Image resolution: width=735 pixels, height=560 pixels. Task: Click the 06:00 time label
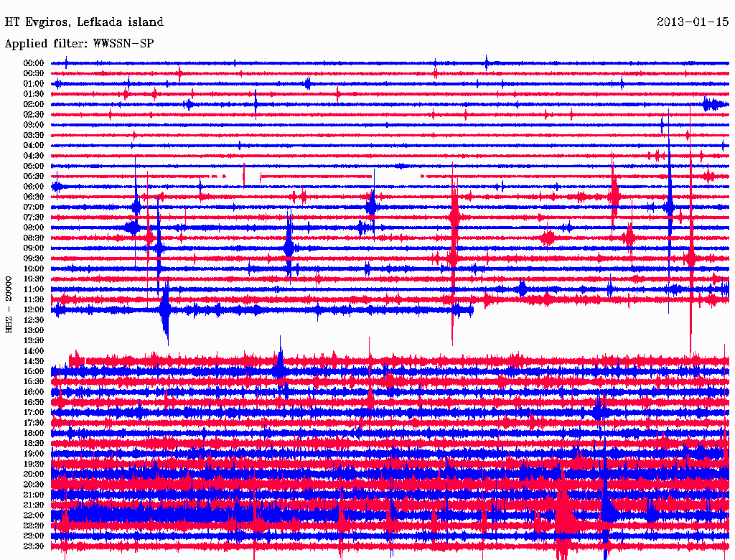pos(34,187)
